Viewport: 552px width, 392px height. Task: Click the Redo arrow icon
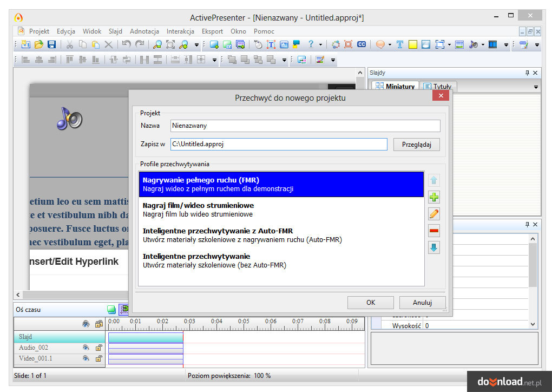(x=140, y=44)
